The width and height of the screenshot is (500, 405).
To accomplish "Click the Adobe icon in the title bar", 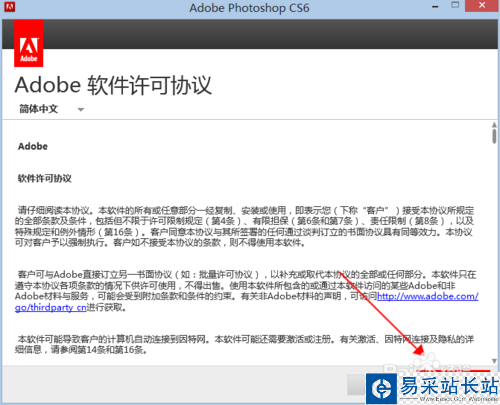I will click(9, 6).
